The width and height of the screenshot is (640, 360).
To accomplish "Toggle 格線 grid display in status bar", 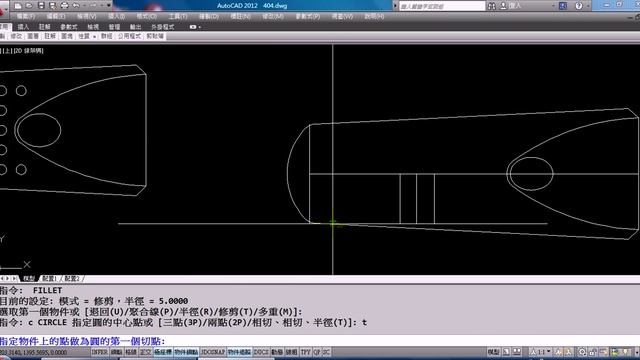I will pos(131,352).
